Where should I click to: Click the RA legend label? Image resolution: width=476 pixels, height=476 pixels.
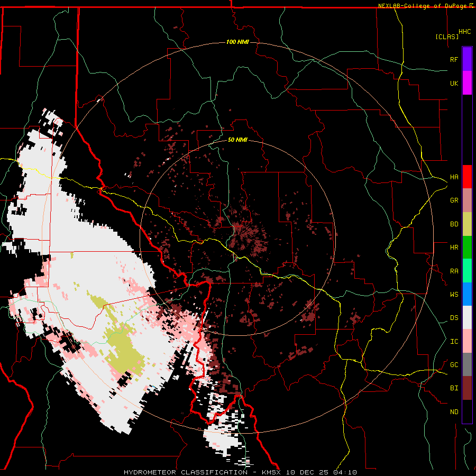(454, 271)
